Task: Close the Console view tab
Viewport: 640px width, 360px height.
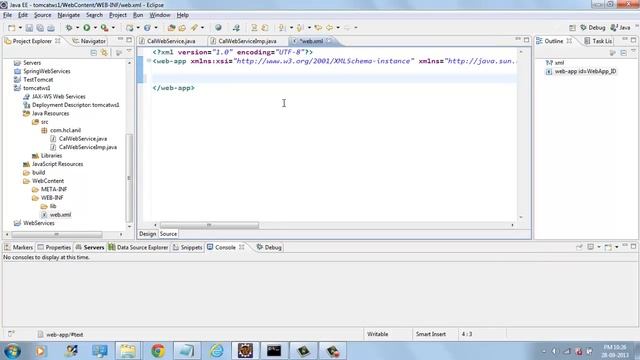Action: pyautogui.click(x=242, y=247)
